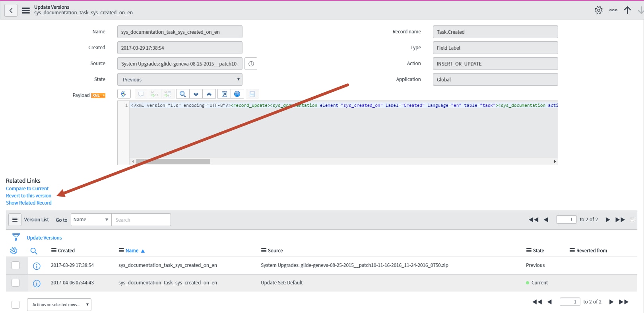
Task: Open Actions on selected rows dropdown
Action: pos(59,305)
